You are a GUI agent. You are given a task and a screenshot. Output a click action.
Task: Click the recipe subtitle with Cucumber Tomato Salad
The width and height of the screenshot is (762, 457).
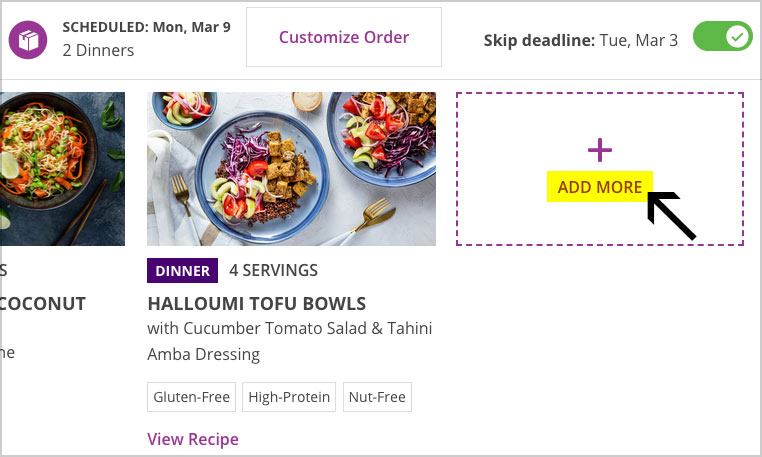click(290, 341)
